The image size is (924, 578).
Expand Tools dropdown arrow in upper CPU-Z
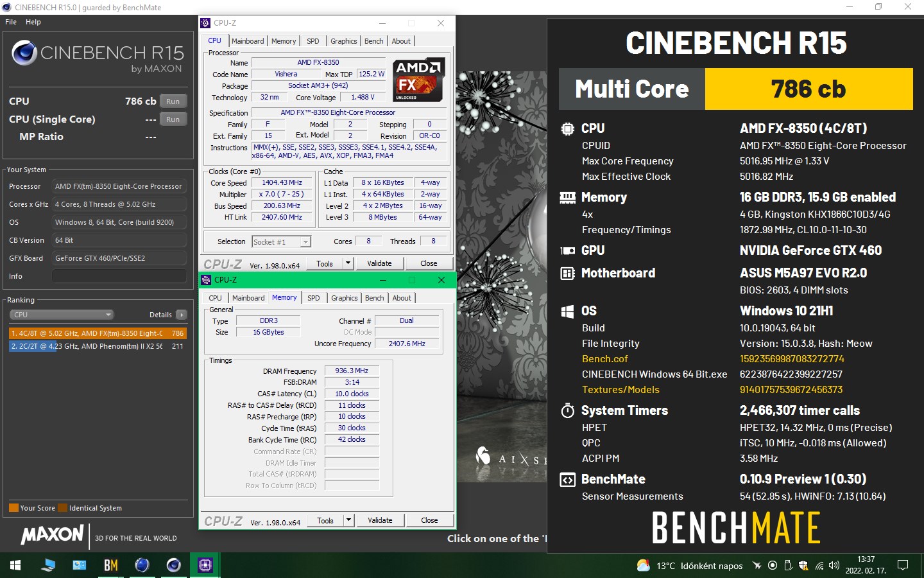click(x=348, y=263)
